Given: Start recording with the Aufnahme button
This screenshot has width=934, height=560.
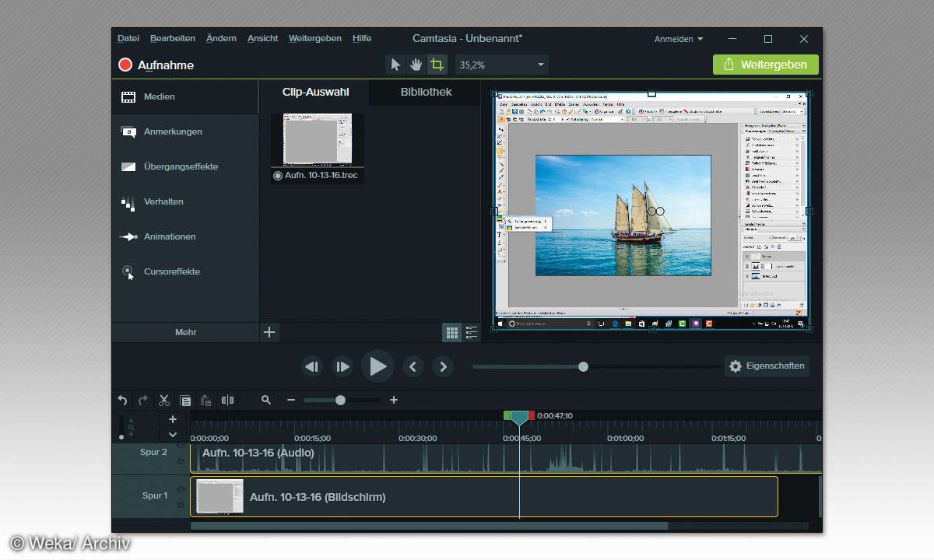Looking at the screenshot, I should coord(156,65).
